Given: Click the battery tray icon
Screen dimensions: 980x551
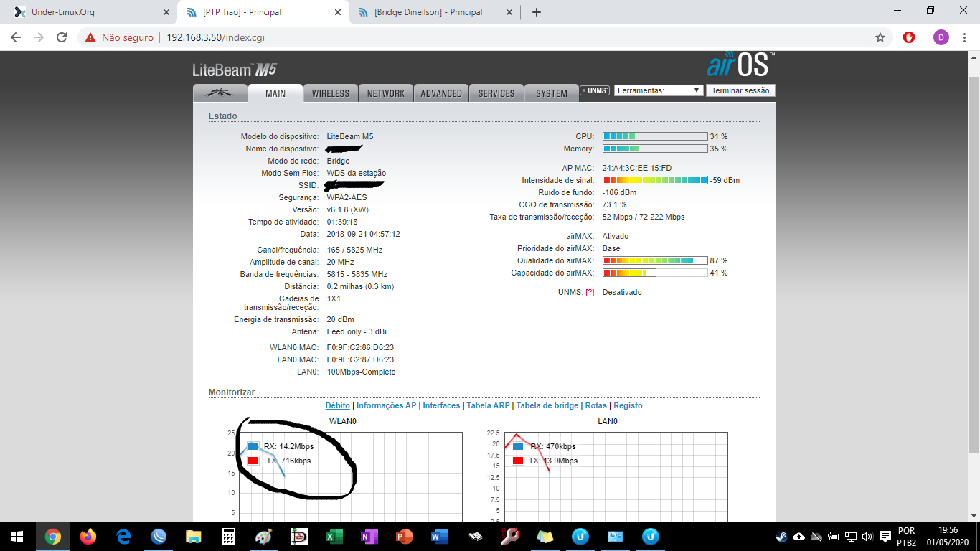Looking at the screenshot, I should (x=834, y=537).
